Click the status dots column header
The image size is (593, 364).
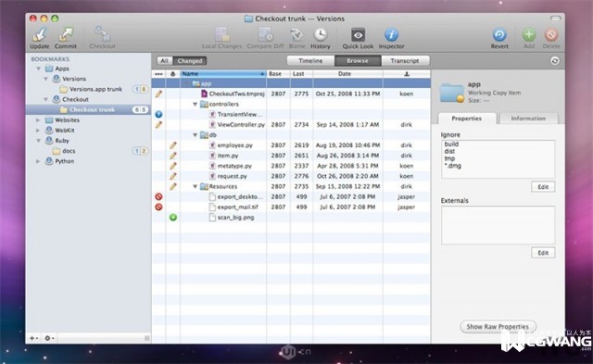pyautogui.click(x=158, y=74)
